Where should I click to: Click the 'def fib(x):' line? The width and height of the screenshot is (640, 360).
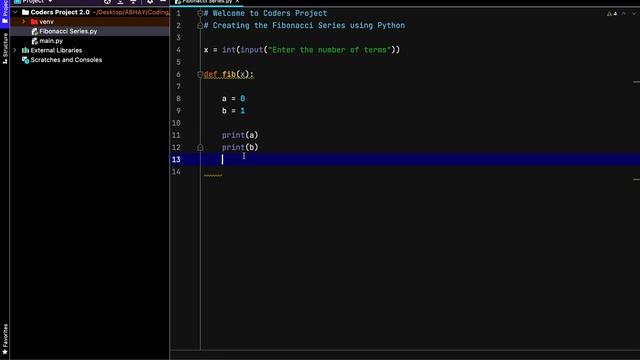tap(229, 74)
